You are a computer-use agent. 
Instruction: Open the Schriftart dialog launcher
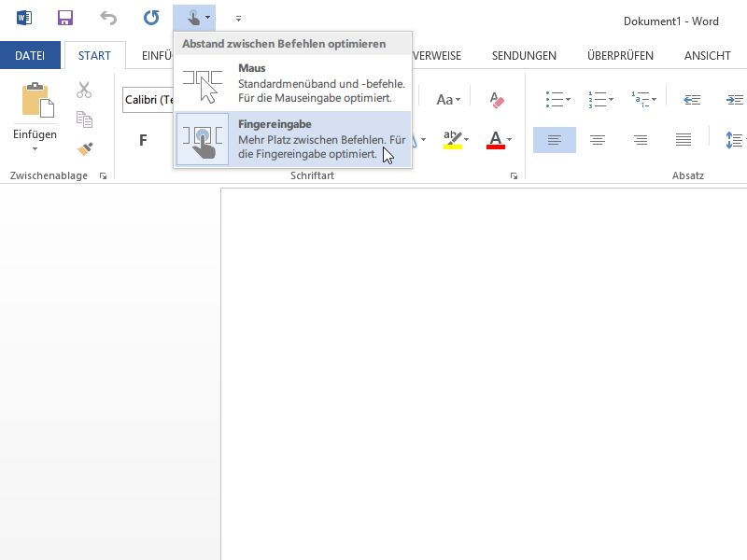(x=514, y=176)
